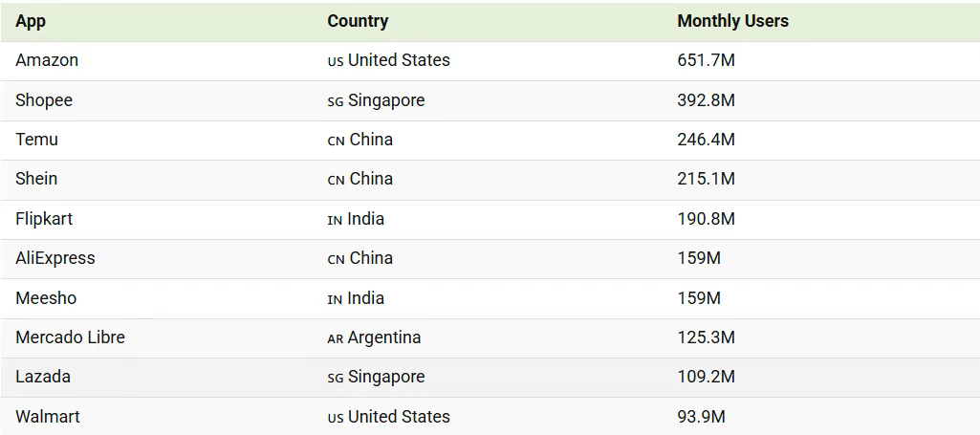Screen dimensions: 980x435
Task: Select the Flipkart app cell
Action: [x=44, y=219]
